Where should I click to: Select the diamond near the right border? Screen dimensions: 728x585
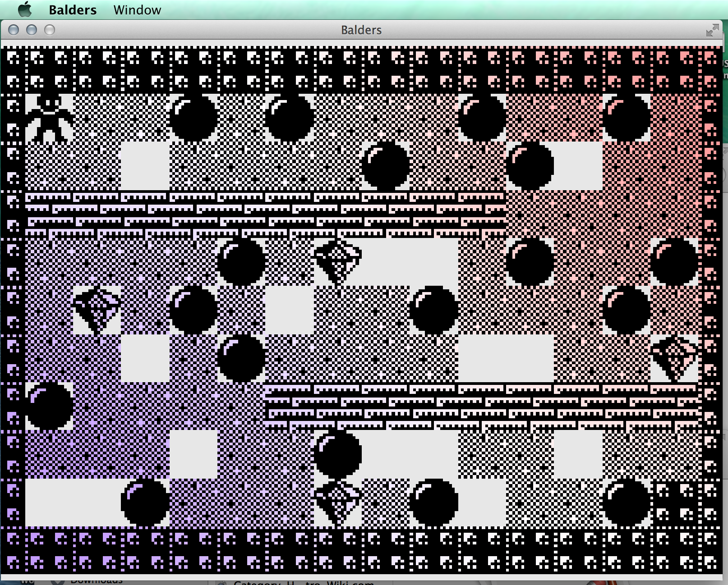coord(674,359)
